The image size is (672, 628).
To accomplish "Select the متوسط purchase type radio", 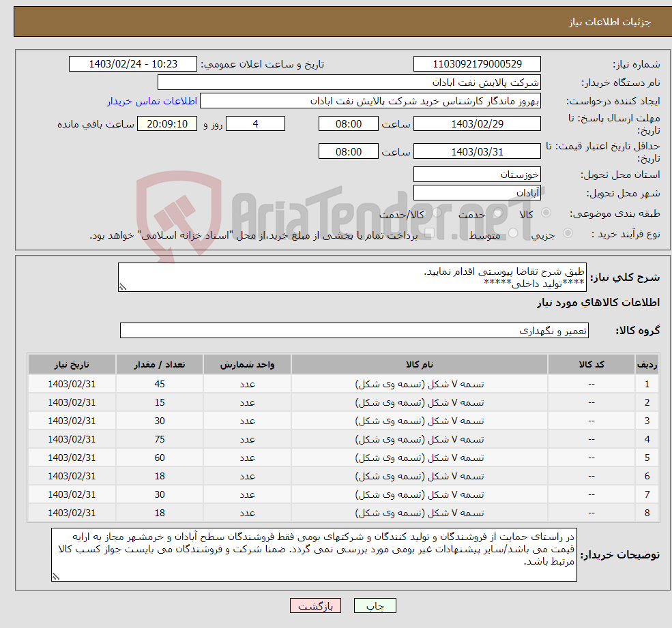I will point(513,233).
